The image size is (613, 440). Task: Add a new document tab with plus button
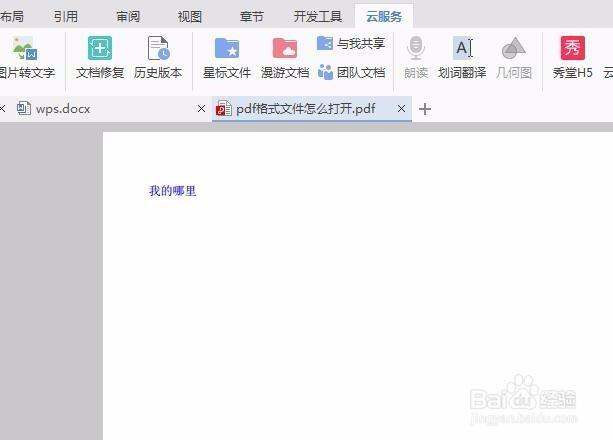tap(425, 109)
